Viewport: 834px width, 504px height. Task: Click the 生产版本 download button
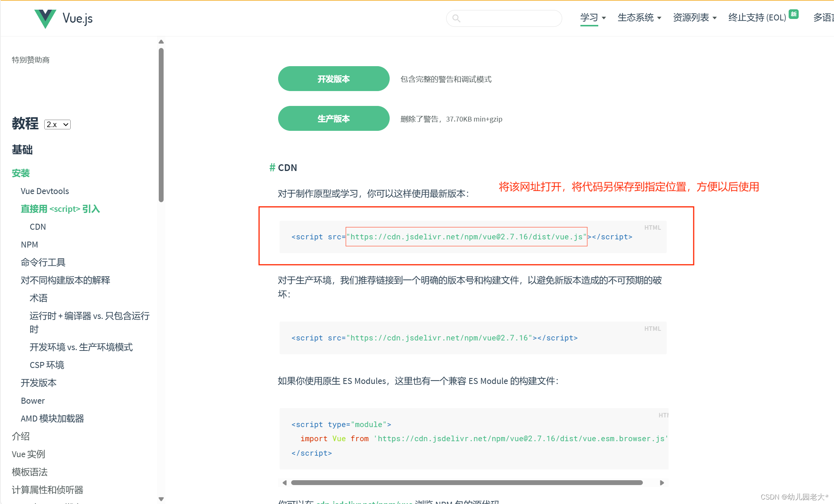pyautogui.click(x=334, y=118)
